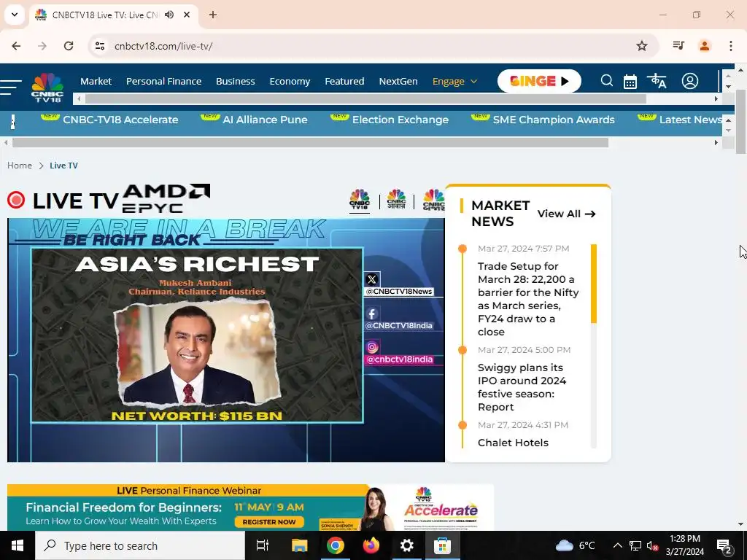Launch the BINGE play button

(x=539, y=81)
